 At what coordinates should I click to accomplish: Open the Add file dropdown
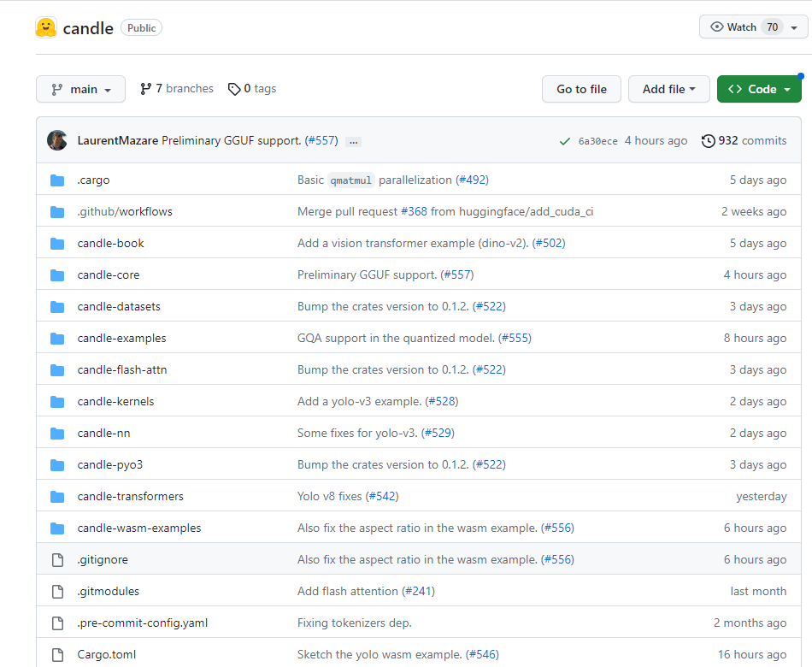coord(668,89)
